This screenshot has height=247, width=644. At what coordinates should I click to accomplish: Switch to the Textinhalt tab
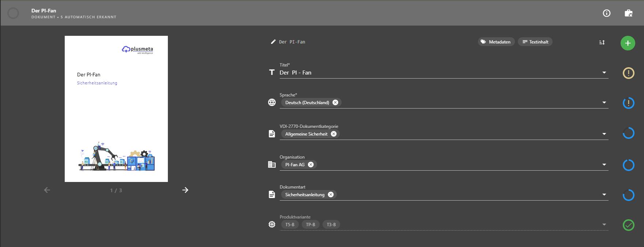[535, 42]
